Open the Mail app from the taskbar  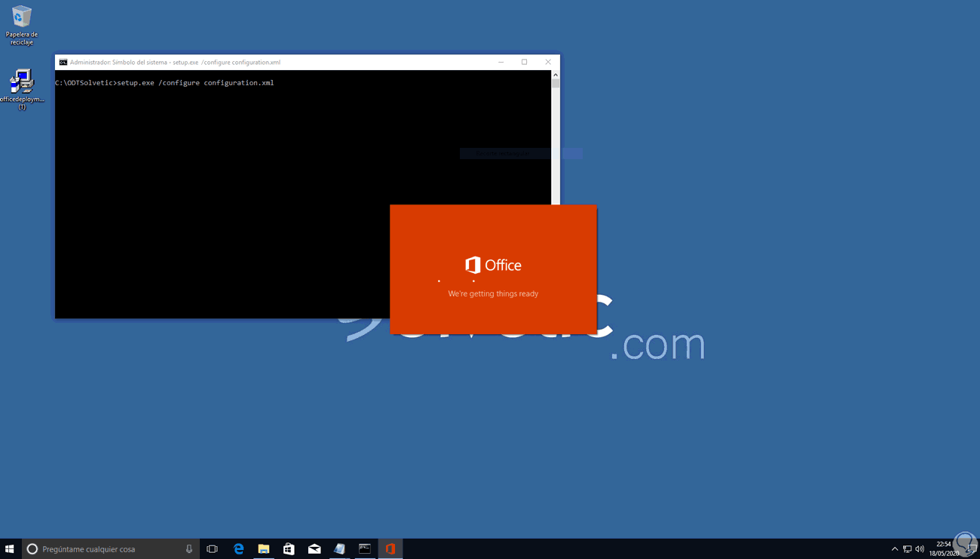[x=314, y=548]
